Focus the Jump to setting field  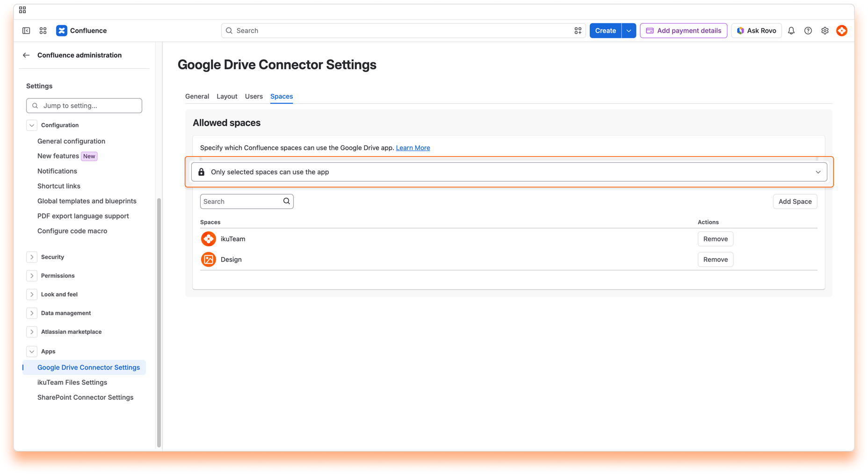point(84,106)
